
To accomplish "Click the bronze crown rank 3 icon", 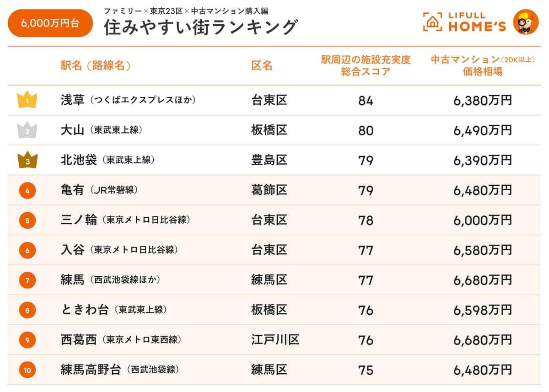I will (x=27, y=160).
